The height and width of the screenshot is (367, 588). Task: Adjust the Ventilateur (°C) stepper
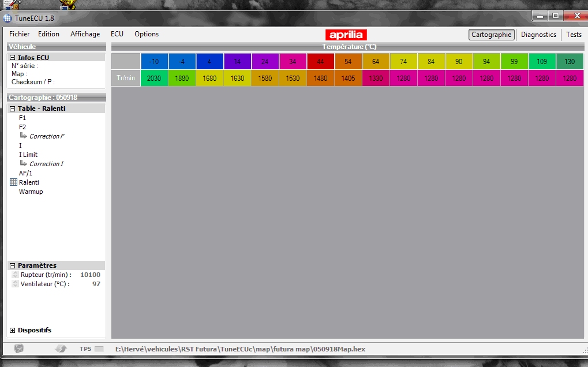point(16,284)
